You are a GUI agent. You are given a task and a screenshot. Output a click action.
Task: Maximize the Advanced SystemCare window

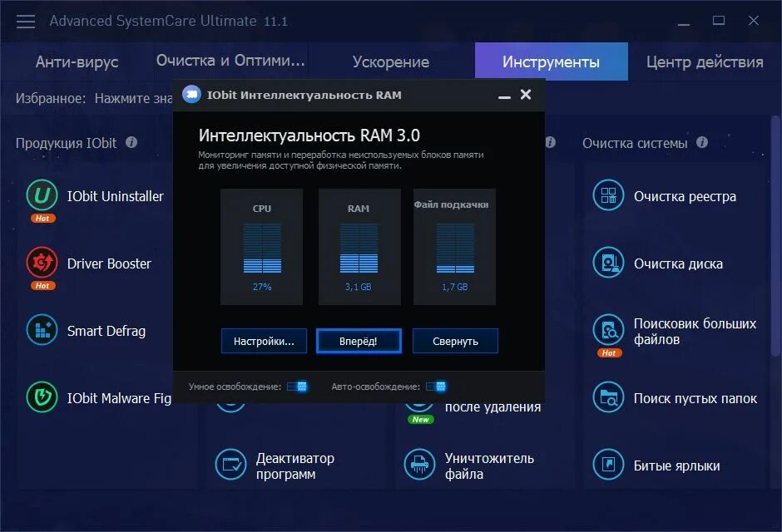(719, 21)
